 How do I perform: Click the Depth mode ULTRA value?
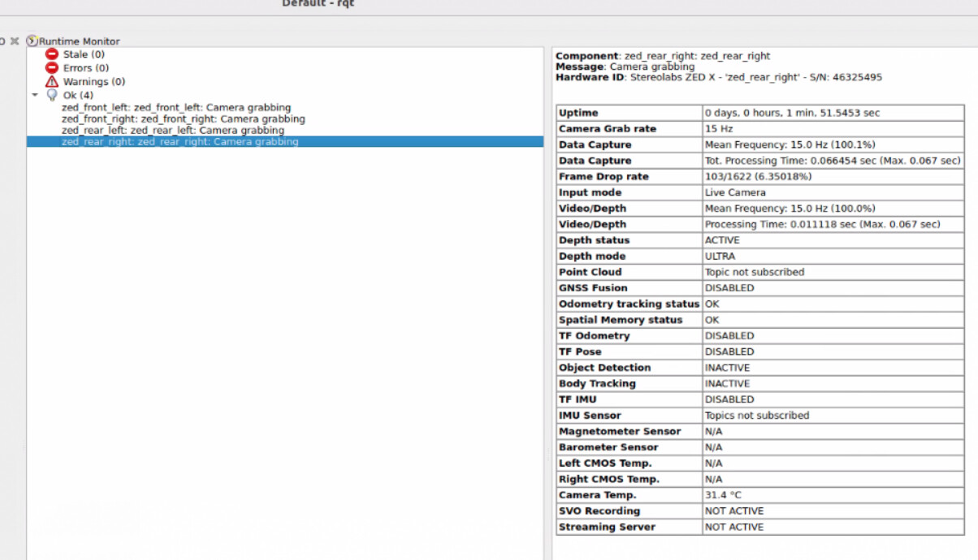(x=721, y=256)
